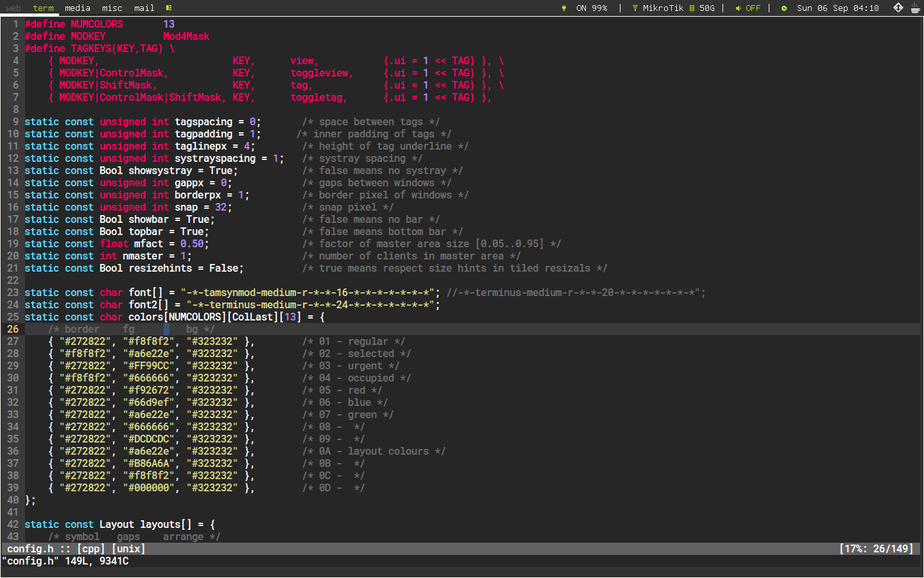
Task: Click 'showbar' on line 17
Action: 149,220
